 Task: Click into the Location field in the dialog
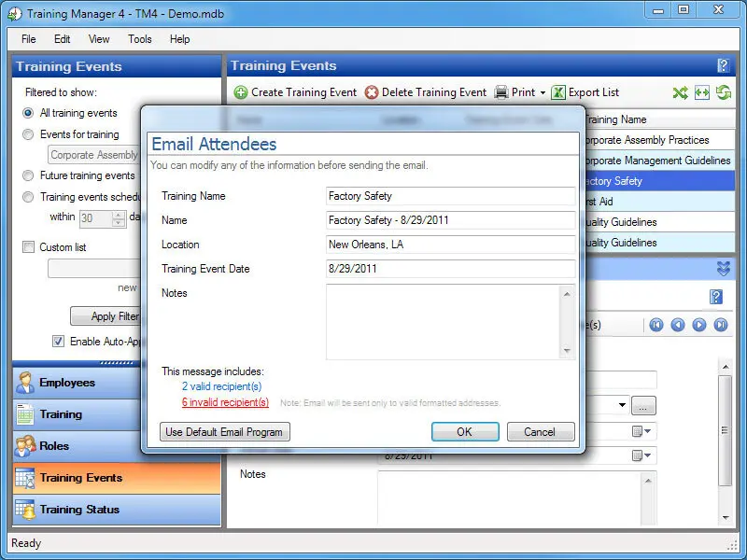(x=450, y=245)
